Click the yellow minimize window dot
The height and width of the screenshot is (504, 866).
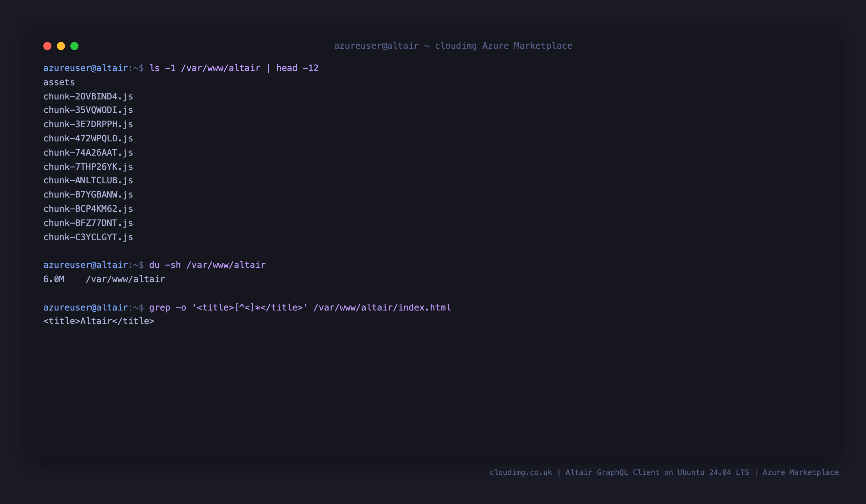(x=61, y=46)
